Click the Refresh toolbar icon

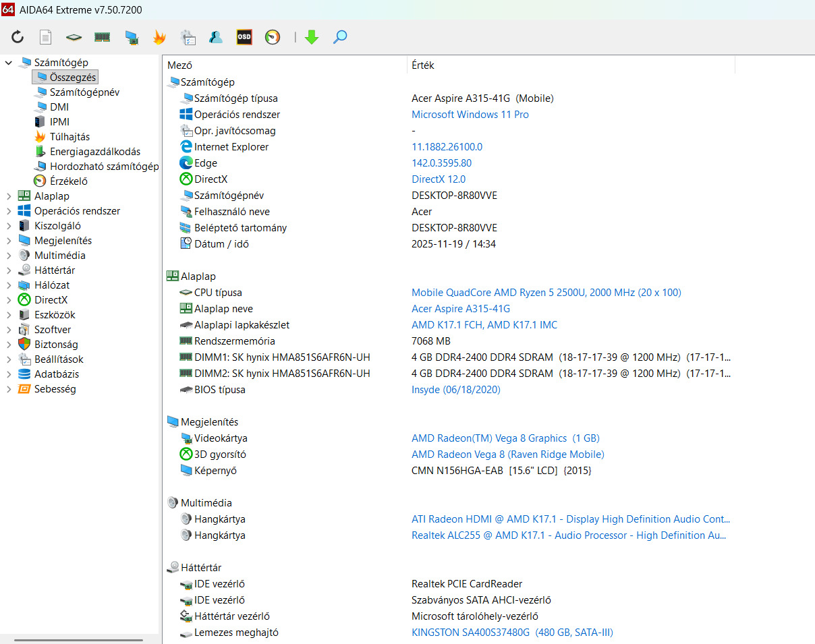(18, 37)
